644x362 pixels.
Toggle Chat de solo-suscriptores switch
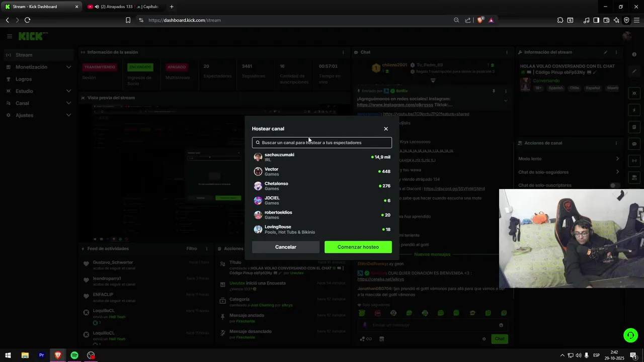tap(614, 186)
